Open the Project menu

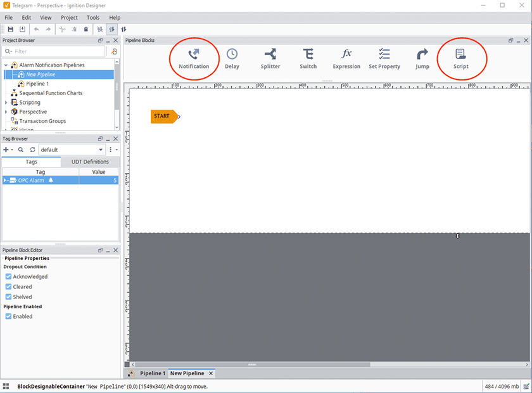click(69, 18)
